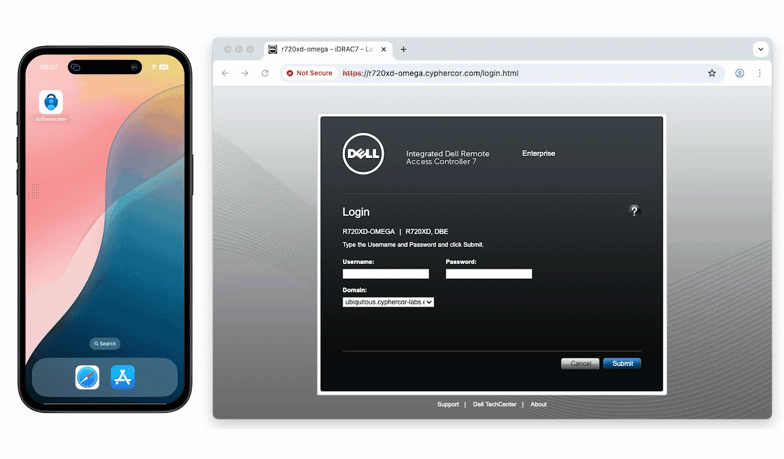This screenshot has height=459, width=784.
Task: Close the r720xd-omega iDRAC7 tab
Action: [384, 49]
